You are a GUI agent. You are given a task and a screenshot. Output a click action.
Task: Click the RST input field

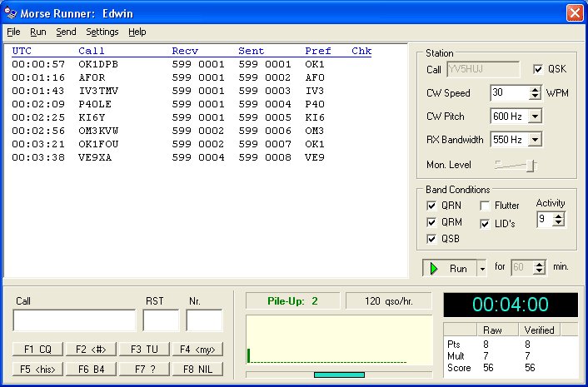(161, 320)
